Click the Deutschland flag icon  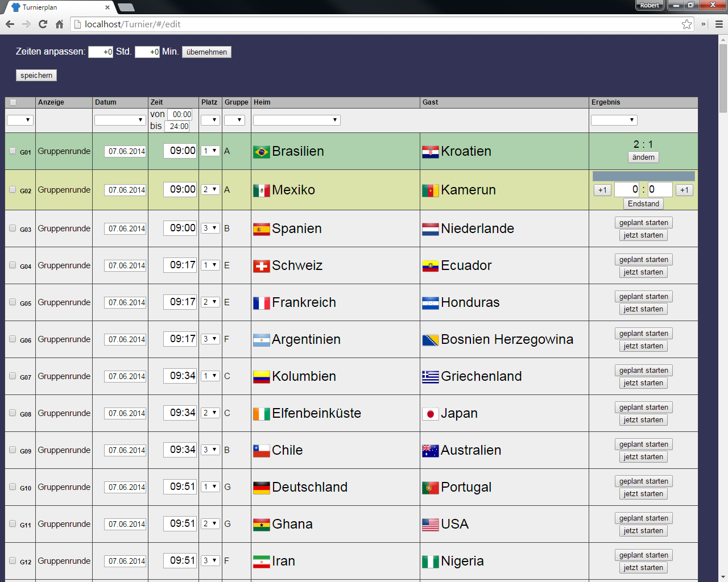(x=262, y=488)
